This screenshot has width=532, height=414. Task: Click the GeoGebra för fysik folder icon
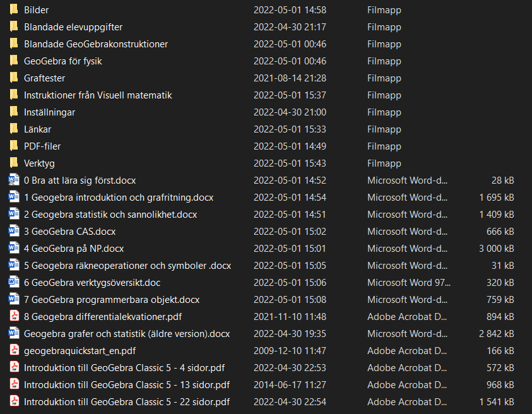[14, 61]
